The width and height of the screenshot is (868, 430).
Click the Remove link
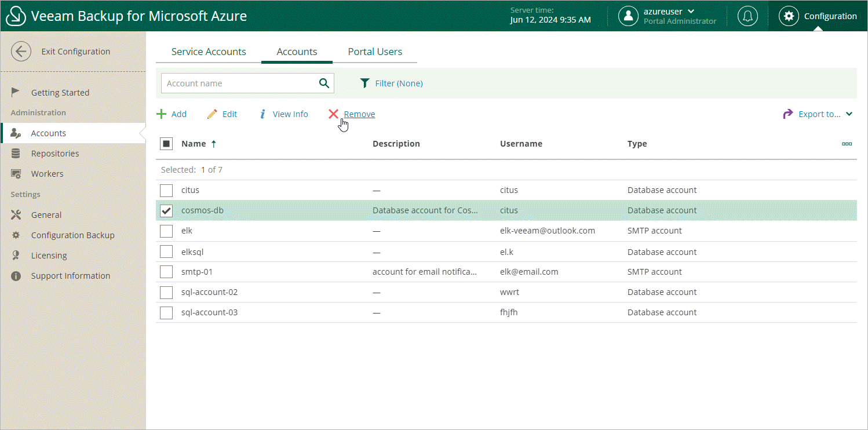[x=359, y=114]
